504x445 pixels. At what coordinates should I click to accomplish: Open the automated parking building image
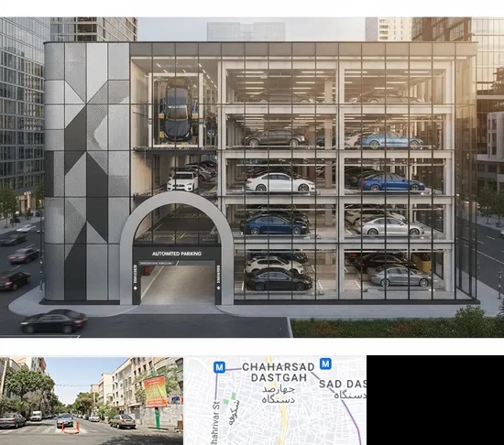[252, 178]
